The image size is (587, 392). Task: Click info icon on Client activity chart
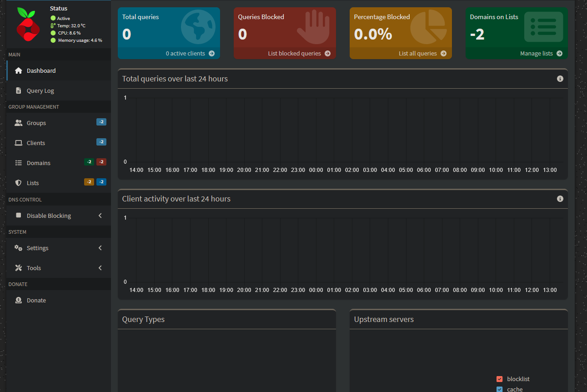pyautogui.click(x=560, y=199)
